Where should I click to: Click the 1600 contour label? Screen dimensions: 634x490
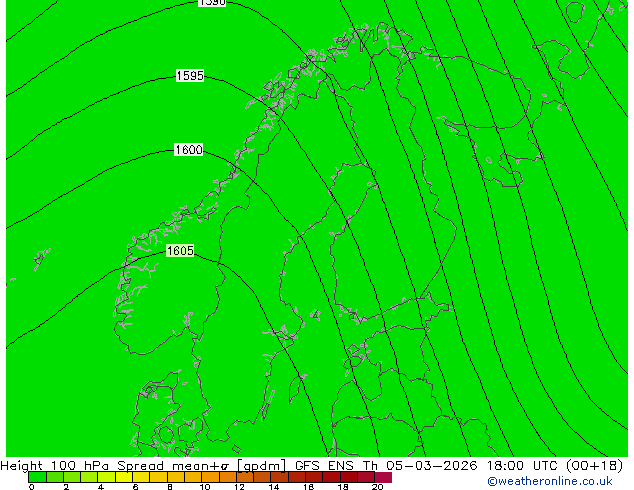click(x=188, y=150)
